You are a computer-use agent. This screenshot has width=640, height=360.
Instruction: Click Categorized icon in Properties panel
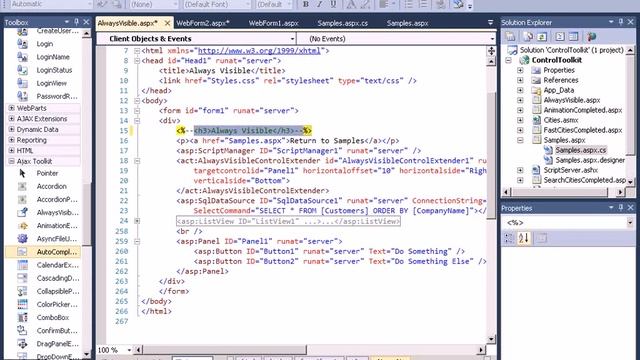(x=509, y=238)
